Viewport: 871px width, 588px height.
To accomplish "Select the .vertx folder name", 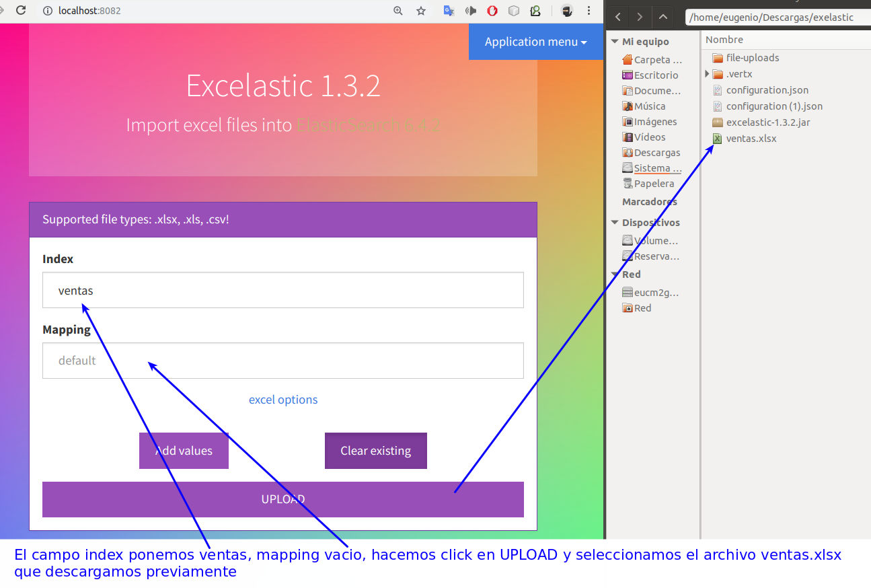I will 739,74.
